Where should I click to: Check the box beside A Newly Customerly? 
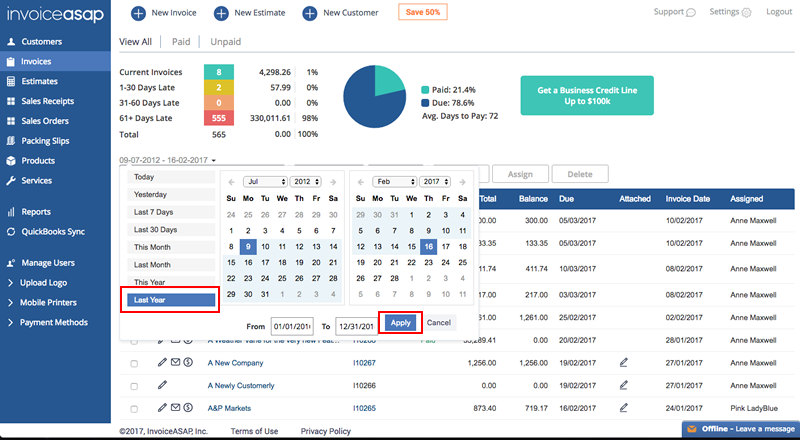134,384
